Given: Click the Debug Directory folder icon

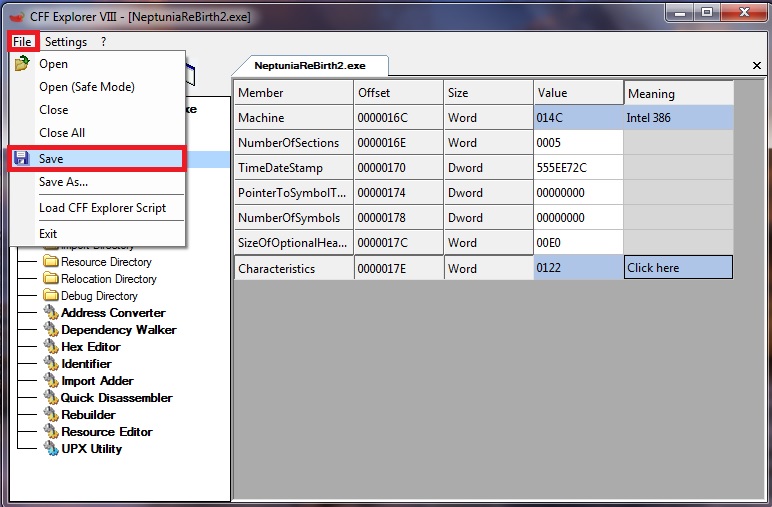Looking at the screenshot, I should (x=51, y=295).
